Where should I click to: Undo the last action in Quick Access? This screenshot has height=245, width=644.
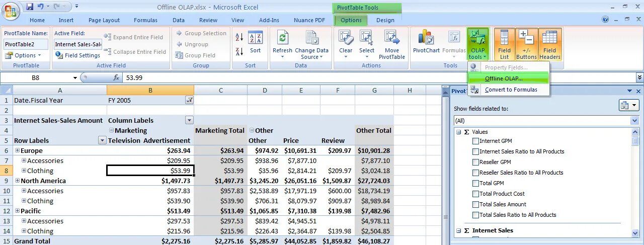tap(41, 7)
